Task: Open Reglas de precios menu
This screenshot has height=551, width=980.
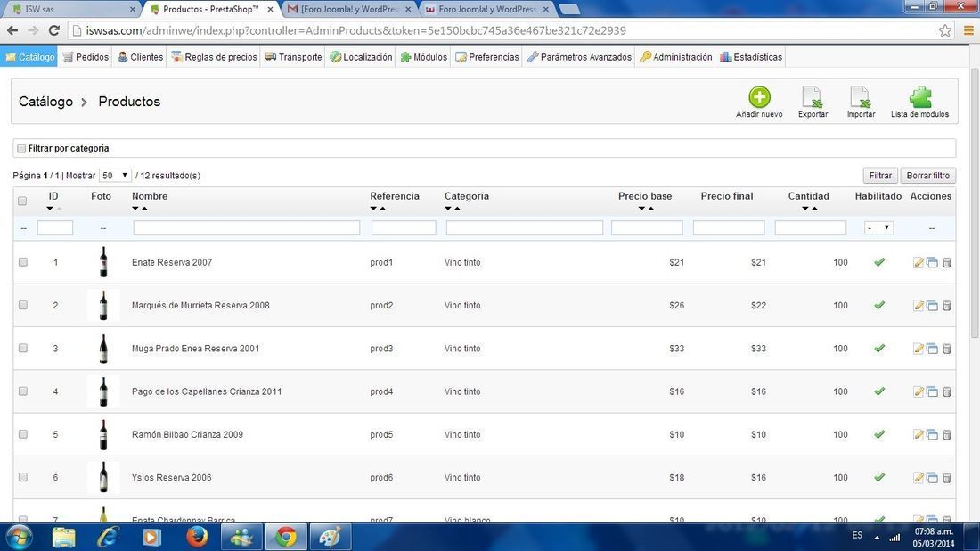Action: tap(215, 57)
